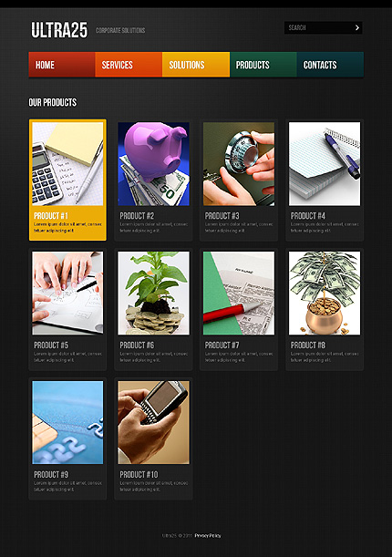392x557 pixels.
Task: Open the Contacts menu item
Action: [330, 65]
